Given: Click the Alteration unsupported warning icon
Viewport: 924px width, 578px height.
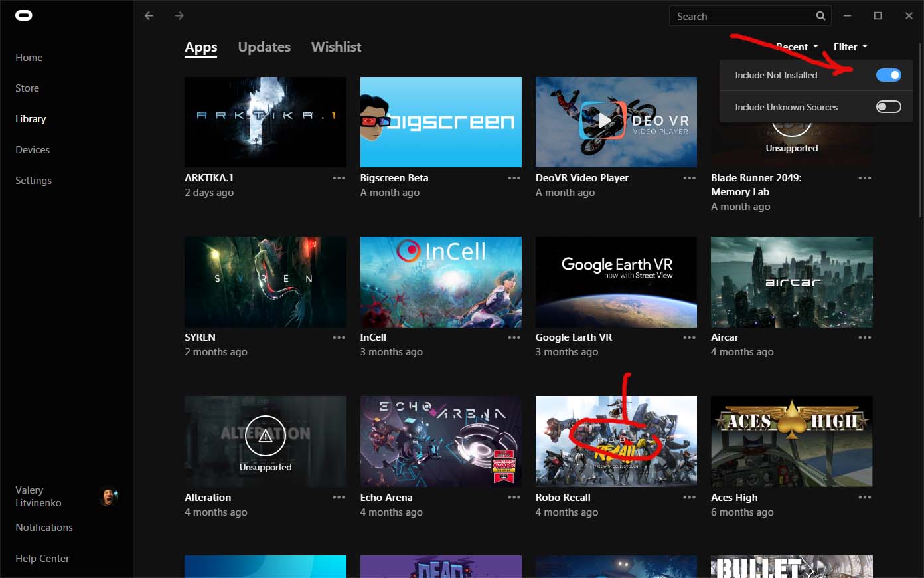Looking at the screenshot, I should [266, 436].
